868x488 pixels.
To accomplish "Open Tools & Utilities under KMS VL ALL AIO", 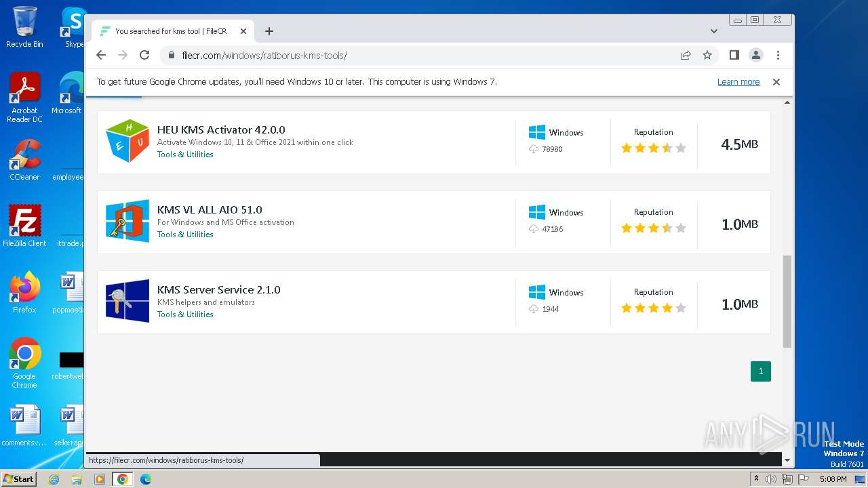I will point(185,235).
